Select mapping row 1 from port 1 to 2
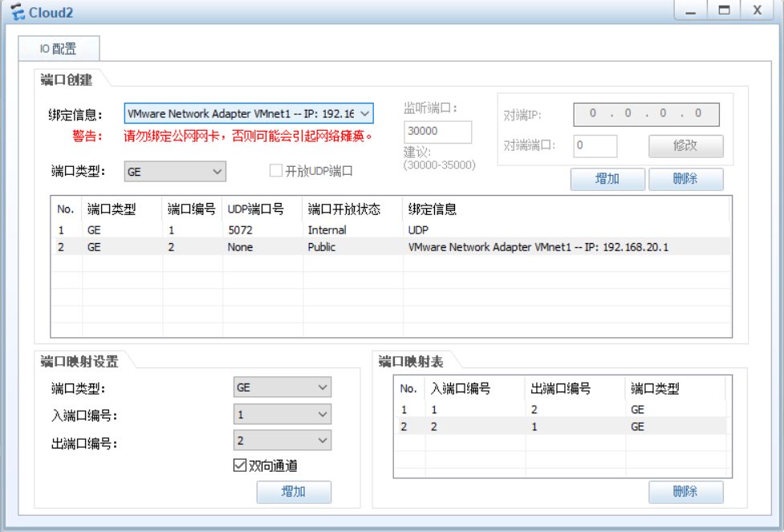Image resolution: width=784 pixels, height=532 pixels. coord(560,409)
